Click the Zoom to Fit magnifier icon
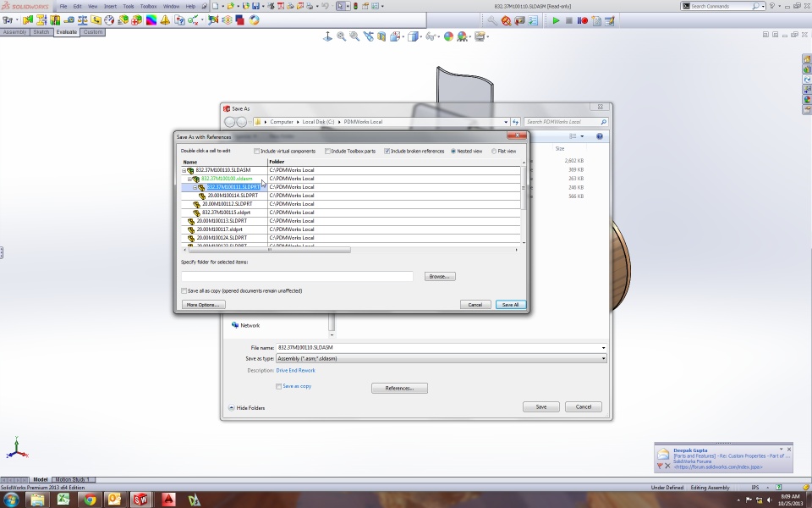This screenshot has height=508, width=812. (341, 36)
